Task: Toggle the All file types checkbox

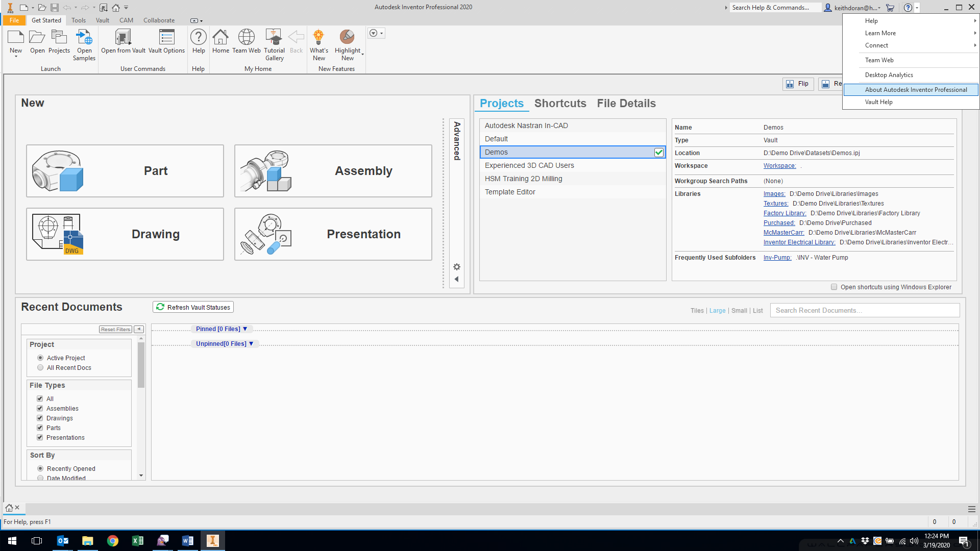Action: tap(40, 398)
